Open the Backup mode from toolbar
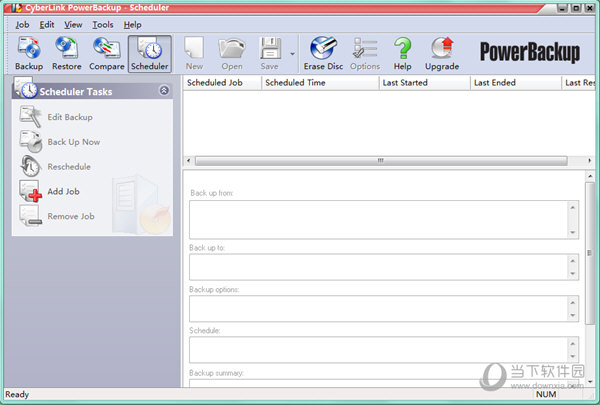The height and width of the screenshot is (405, 600). [29, 54]
